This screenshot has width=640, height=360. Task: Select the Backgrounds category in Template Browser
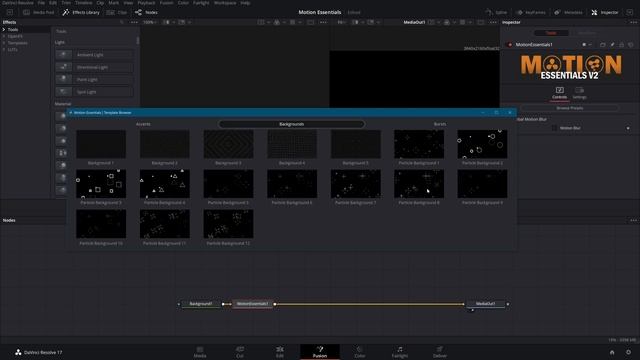pos(291,124)
